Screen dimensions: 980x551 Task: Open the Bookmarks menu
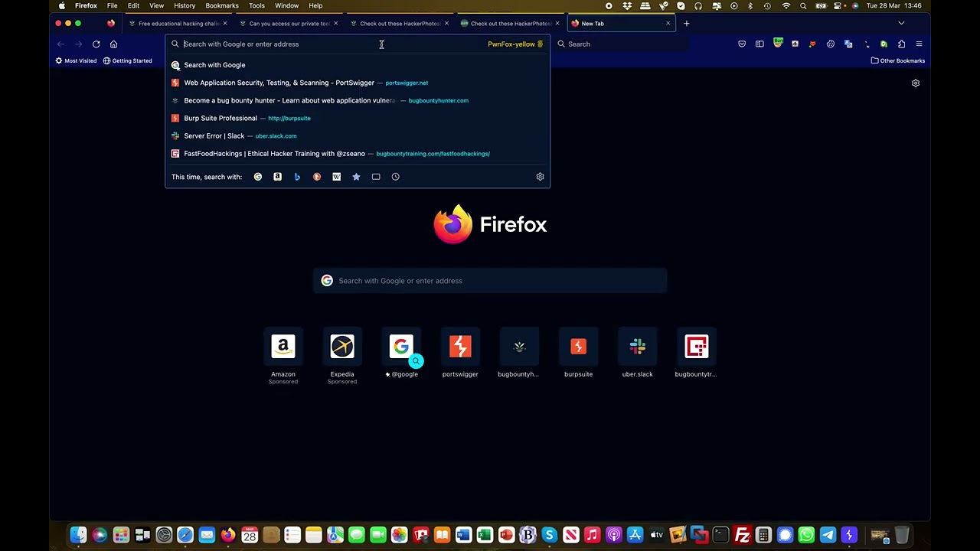[222, 5]
